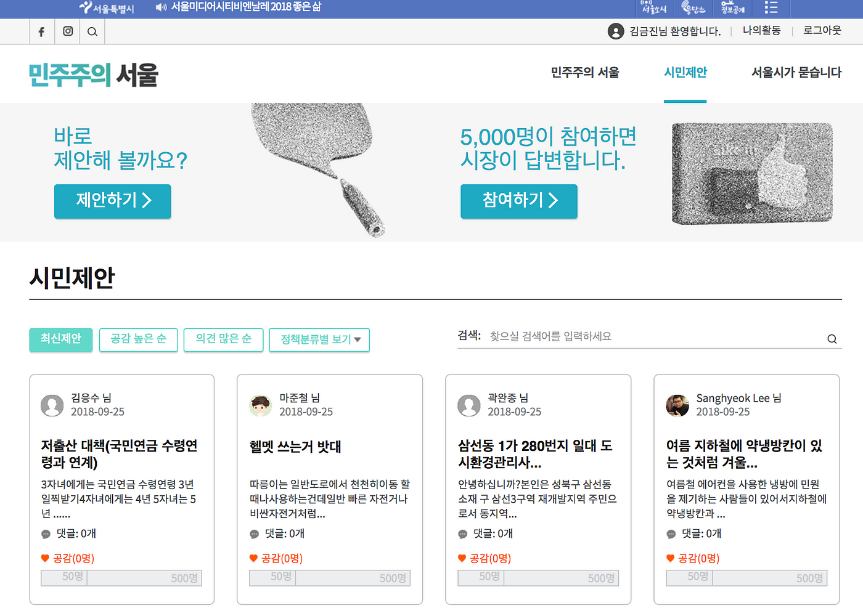Viewport: 863px width, 616px height.
Task: Click the excerpt starting 따릉이는 일반도로에서
Action: coord(330,499)
